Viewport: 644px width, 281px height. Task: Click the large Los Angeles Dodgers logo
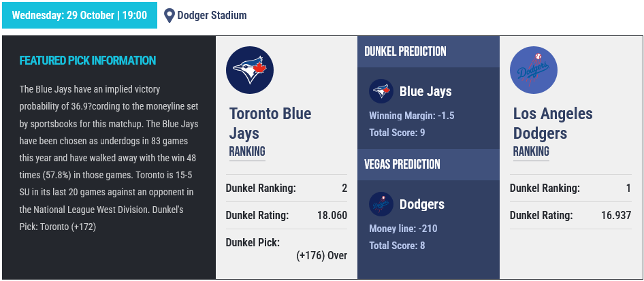(x=534, y=71)
